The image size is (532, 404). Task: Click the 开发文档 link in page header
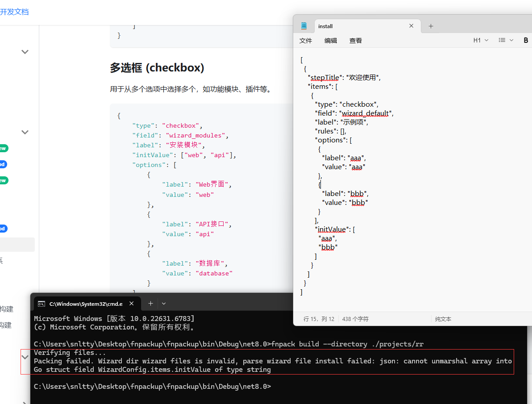coord(14,12)
